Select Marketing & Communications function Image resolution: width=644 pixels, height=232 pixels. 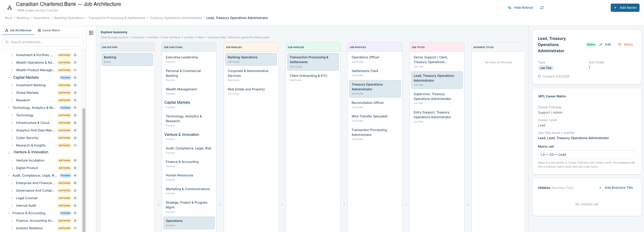coord(189,191)
